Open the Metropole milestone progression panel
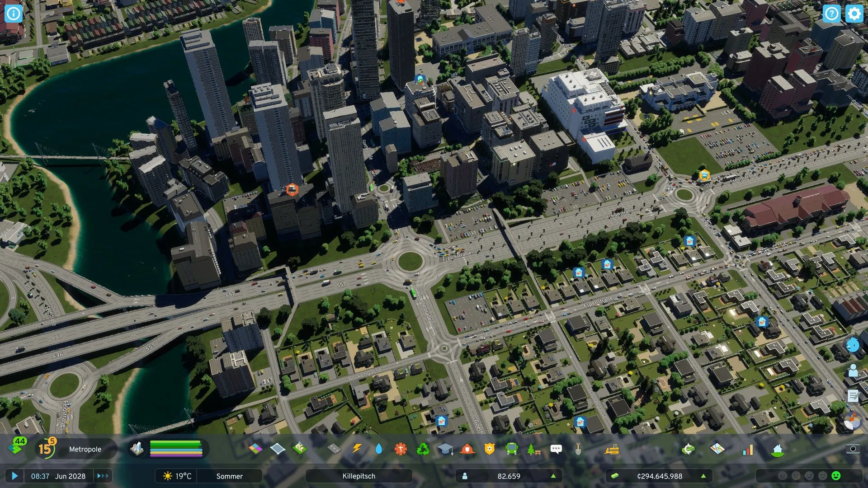Viewport: 868px width, 488px height. point(85,449)
